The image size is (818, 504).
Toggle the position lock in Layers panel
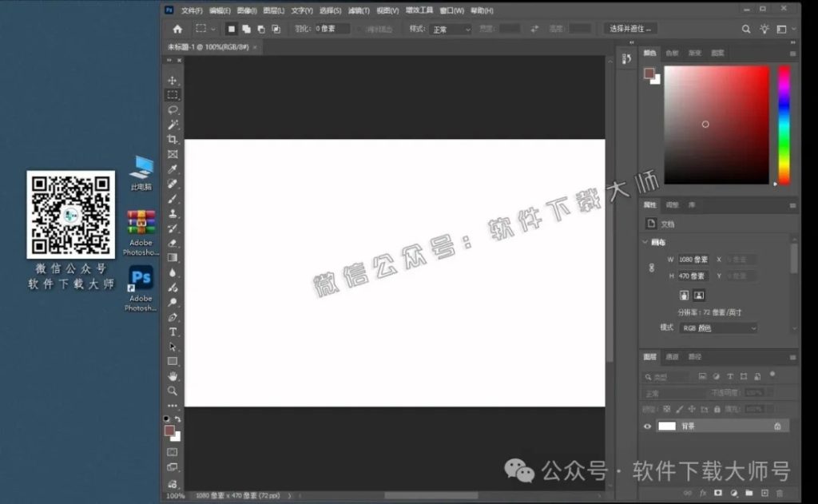point(691,409)
